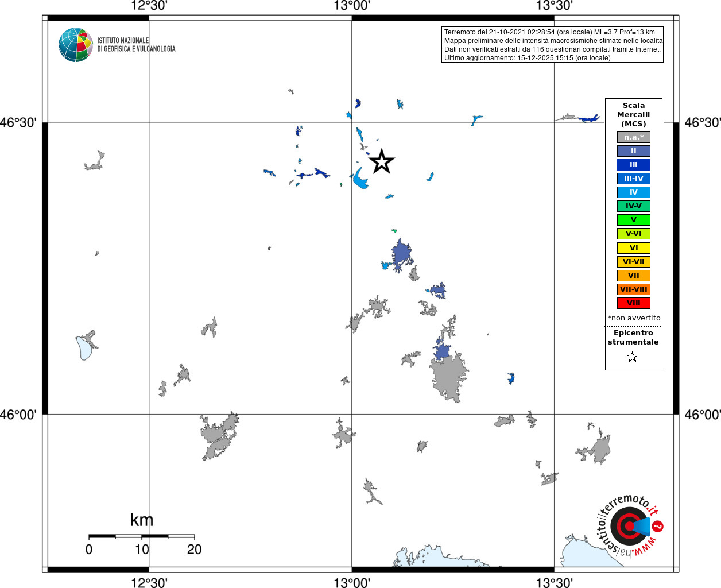Click the bottom 12°30' longitude label
The image size is (721, 588).
click(x=149, y=582)
